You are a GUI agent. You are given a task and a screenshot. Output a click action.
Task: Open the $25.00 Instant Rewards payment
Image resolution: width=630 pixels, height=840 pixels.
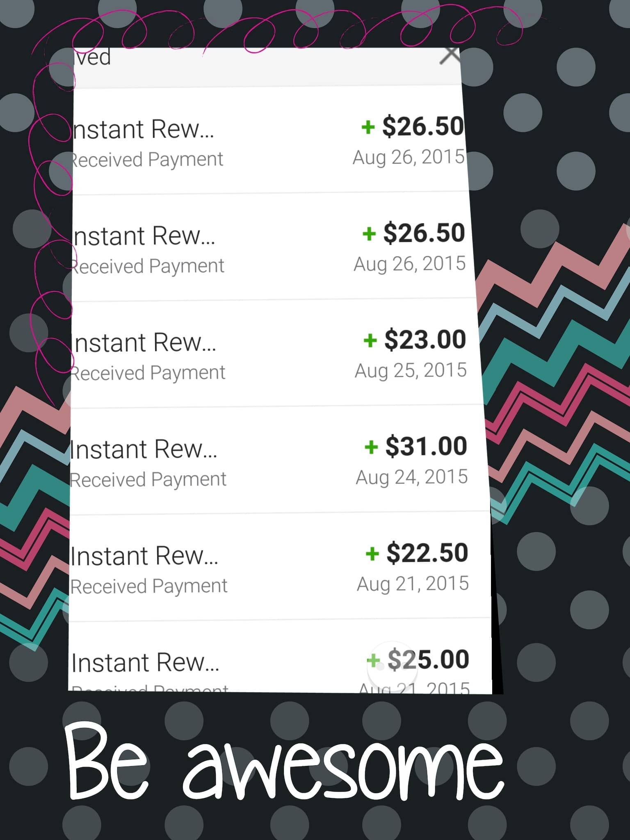coord(280,657)
